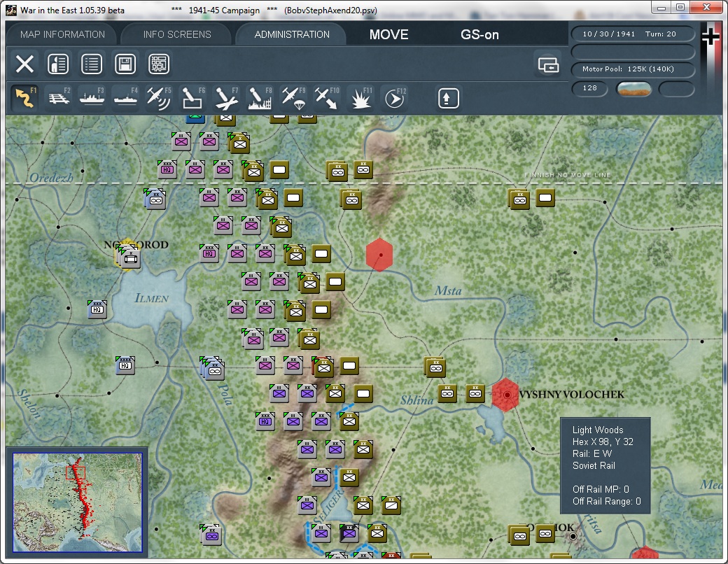Switch to INFO SCREENS tab
Image resolution: width=728 pixels, height=564 pixels.
[x=177, y=34]
